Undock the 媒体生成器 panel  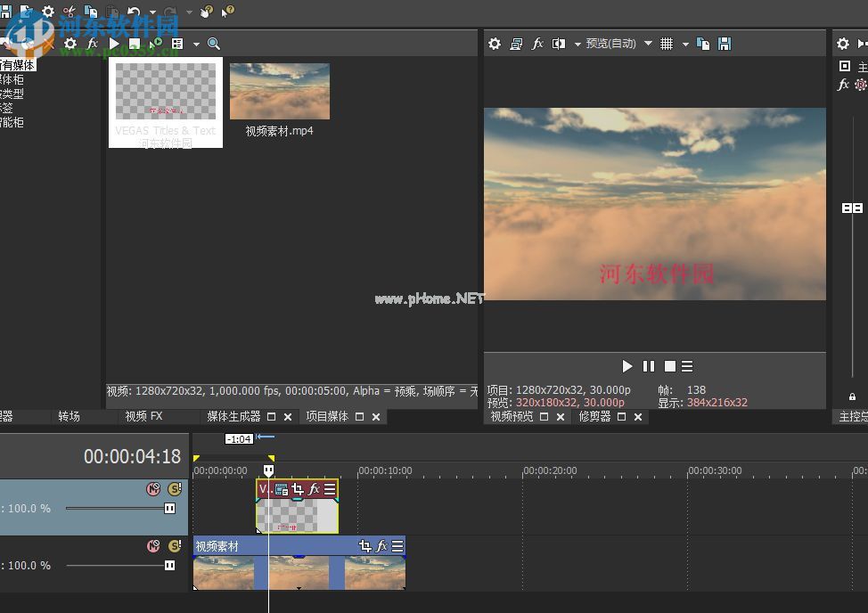271,417
